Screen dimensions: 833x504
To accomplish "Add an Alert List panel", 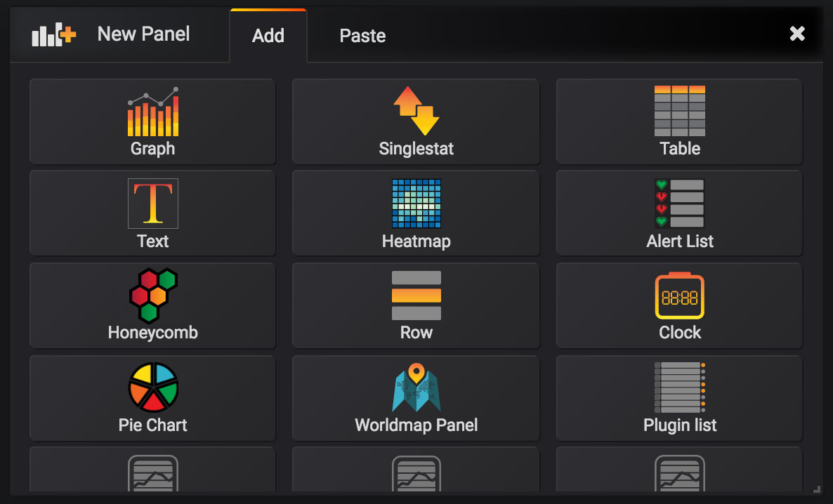I will click(678, 213).
